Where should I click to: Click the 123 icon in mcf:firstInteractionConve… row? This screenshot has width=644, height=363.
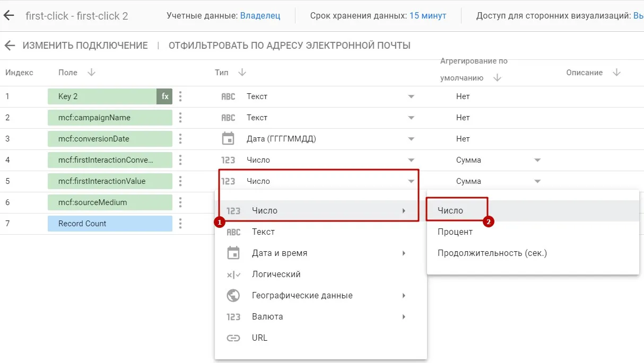pyautogui.click(x=228, y=160)
